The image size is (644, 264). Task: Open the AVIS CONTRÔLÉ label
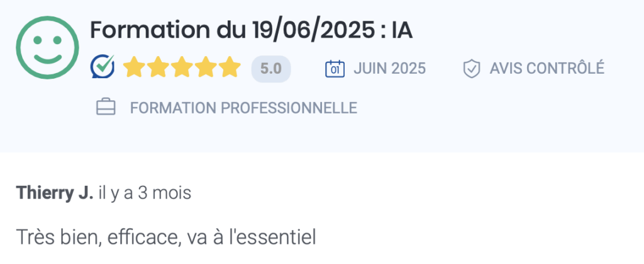547,68
